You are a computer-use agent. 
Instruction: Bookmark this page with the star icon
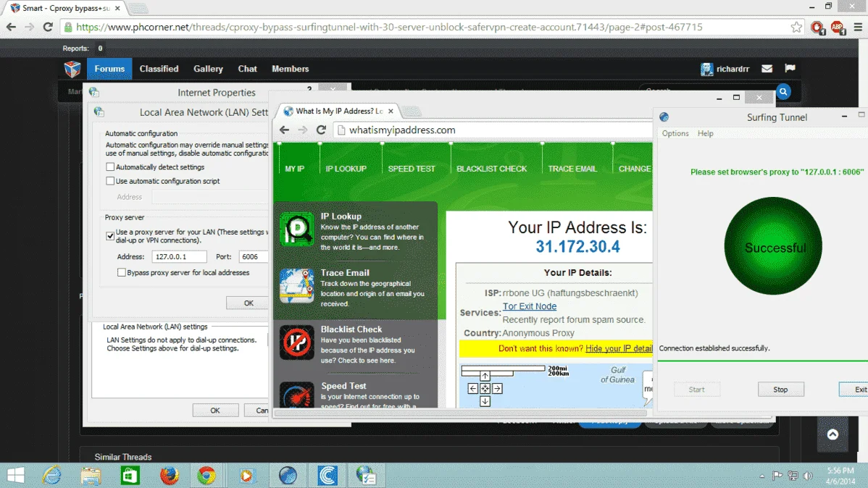point(796,27)
